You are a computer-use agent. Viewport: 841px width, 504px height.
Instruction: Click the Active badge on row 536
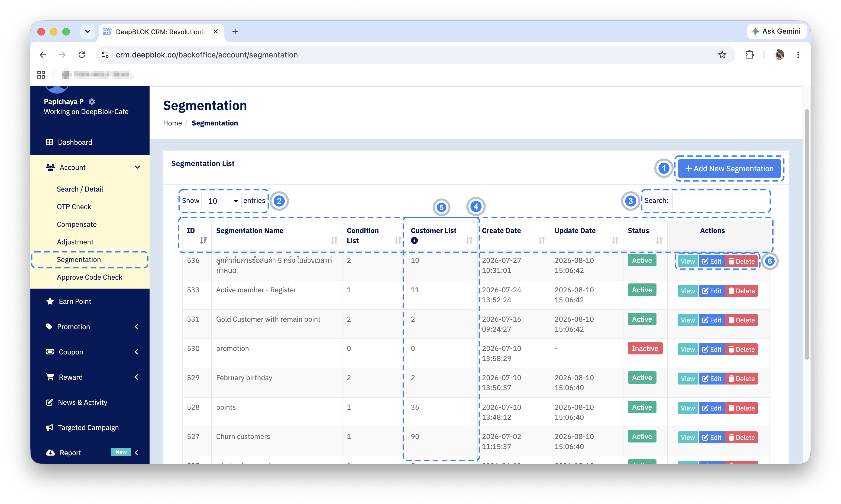tap(642, 260)
